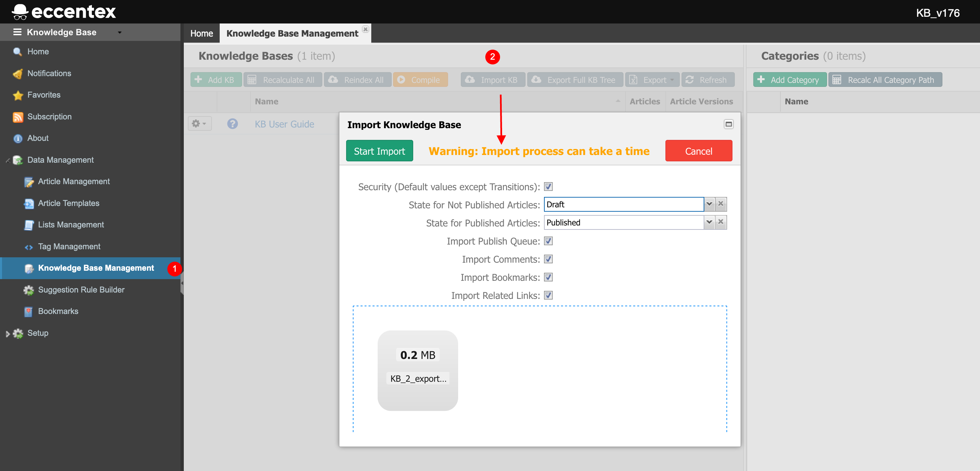Close the Knowledge Base Management tab

pyautogui.click(x=365, y=29)
